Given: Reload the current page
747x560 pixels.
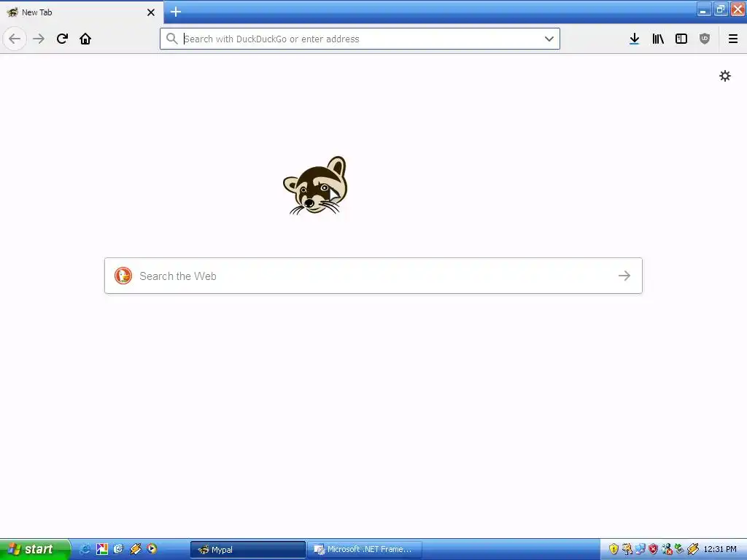Looking at the screenshot, I should 62,39.
